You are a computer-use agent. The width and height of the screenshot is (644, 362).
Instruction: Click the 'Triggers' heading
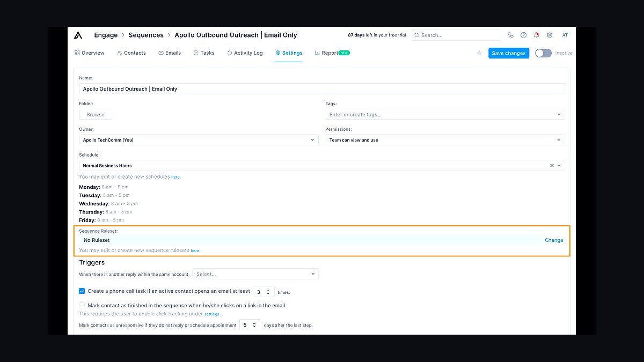pos(92,262)
